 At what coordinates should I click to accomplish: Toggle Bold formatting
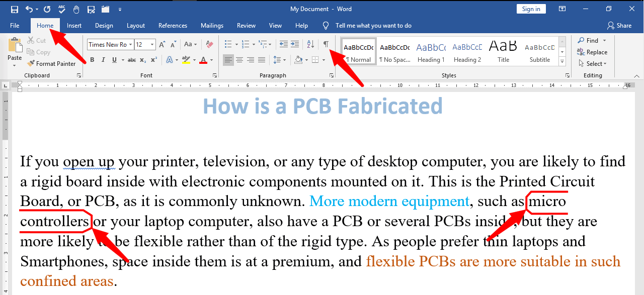pyautogui.click(x=92, y=60)
